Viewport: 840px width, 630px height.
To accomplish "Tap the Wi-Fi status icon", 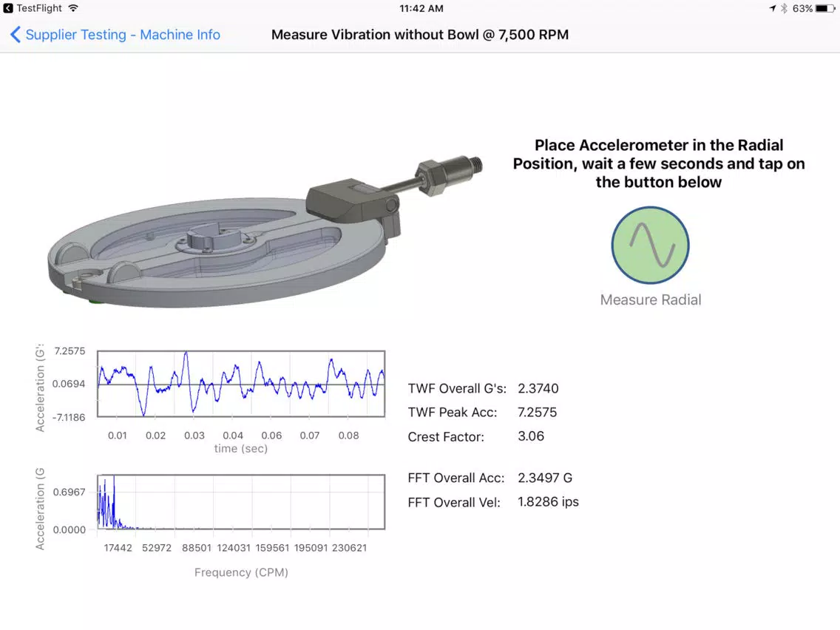I will 73,8.
